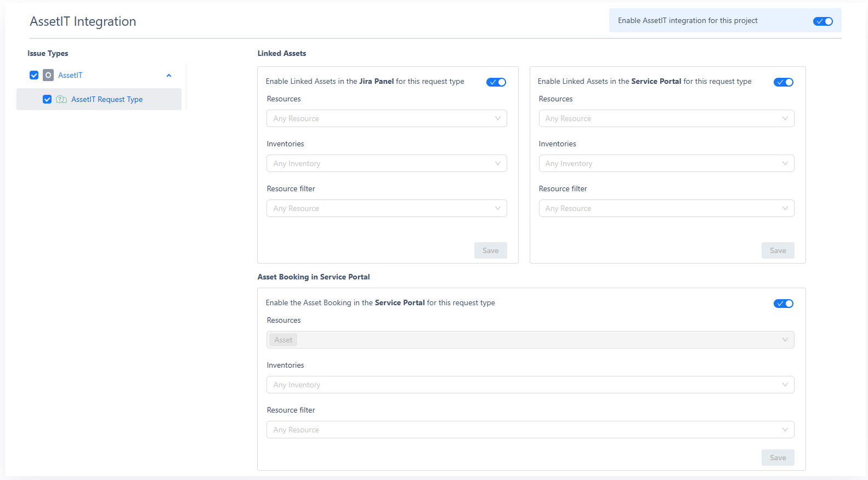This screenshot has height=480, width=868.
Task: Open Jira Panel Resources dropdown
Action: pyautogui.click(x=387, y=118)
